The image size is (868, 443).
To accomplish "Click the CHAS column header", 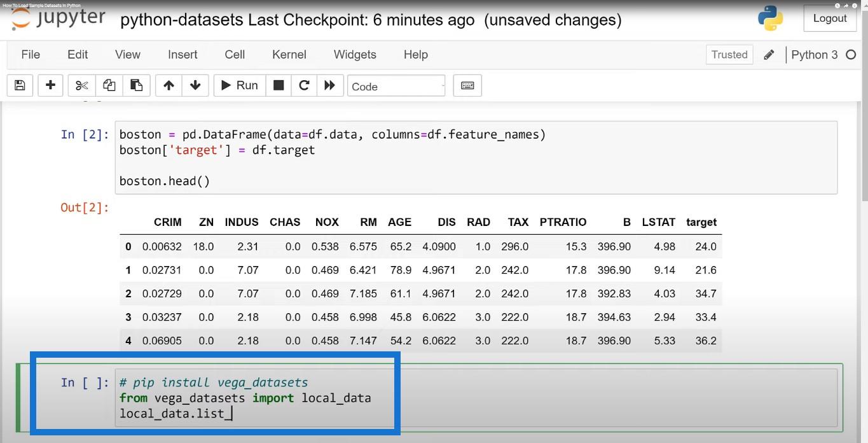I will pos(285,222).
